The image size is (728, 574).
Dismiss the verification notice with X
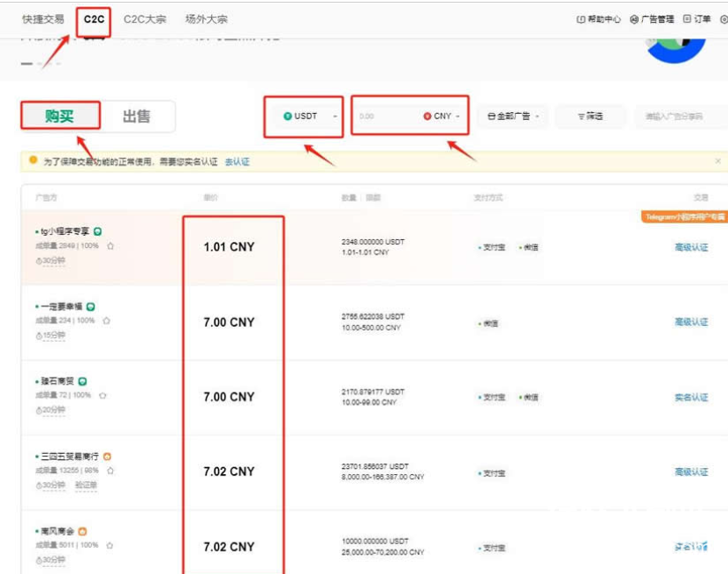(717, 161)
